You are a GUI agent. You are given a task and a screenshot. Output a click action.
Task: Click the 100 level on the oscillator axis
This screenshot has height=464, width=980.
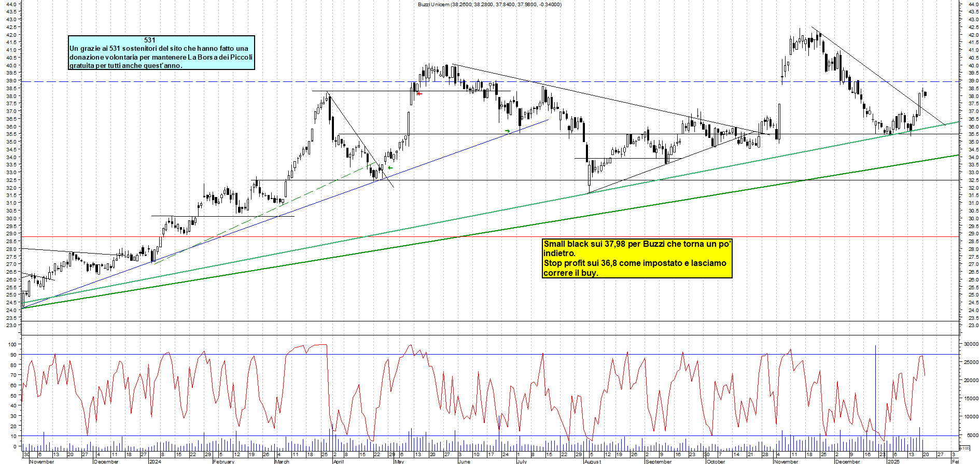pos(12,344)
